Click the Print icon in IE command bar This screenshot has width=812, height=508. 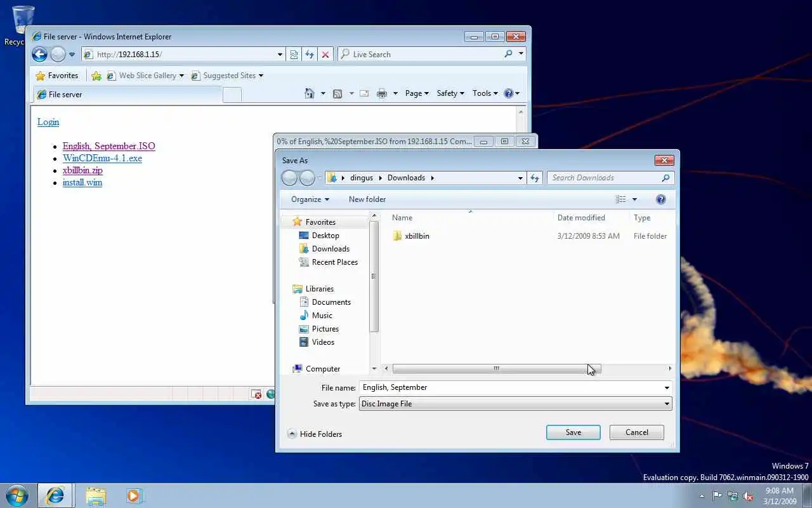click(x=381, y=93)
